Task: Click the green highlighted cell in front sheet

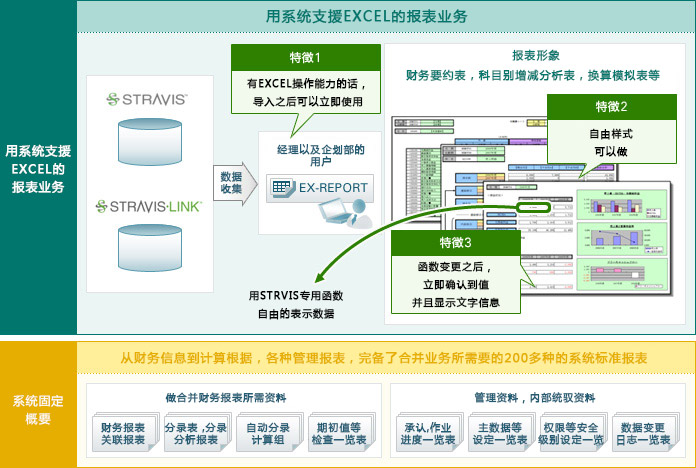Action: pos(534,207)
